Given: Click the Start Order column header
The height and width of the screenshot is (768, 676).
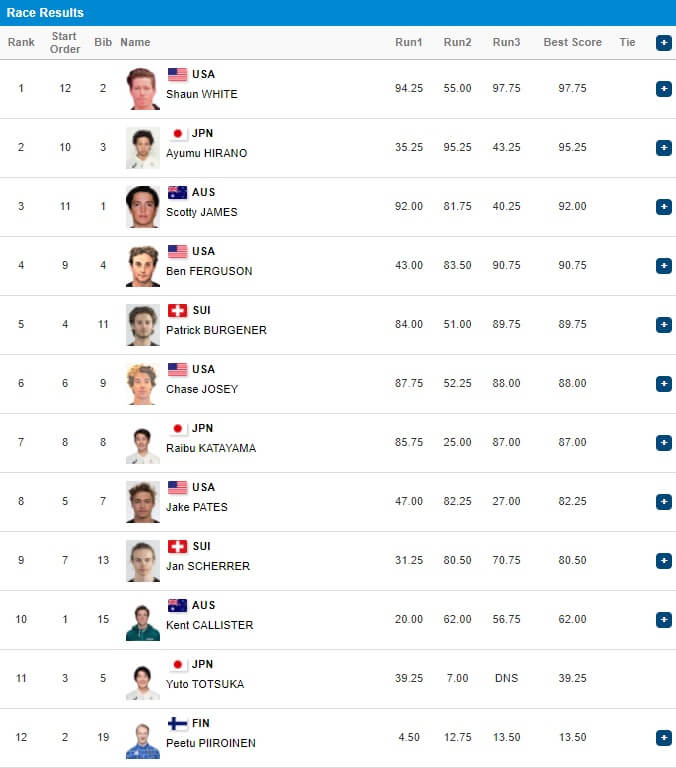Looking at the screenshot, I should (65, 42).
